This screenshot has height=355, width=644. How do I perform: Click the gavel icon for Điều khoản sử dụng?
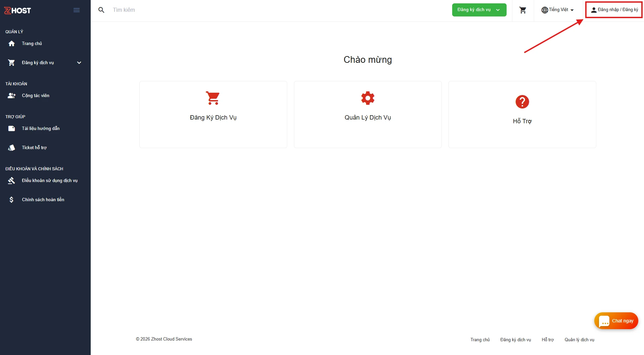pyautogui.click(x=12, y=180)
